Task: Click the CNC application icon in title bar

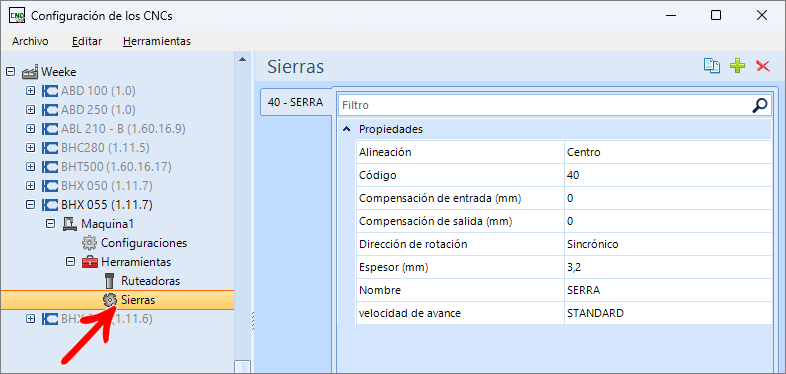Action: point(17,15)
